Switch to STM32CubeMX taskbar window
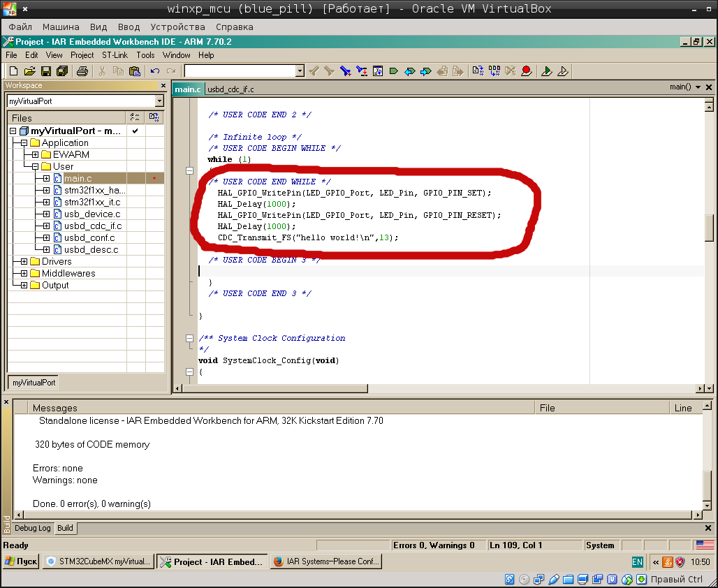Image resolution: width=718 pixels, height=588 pixels. (98, 561)
